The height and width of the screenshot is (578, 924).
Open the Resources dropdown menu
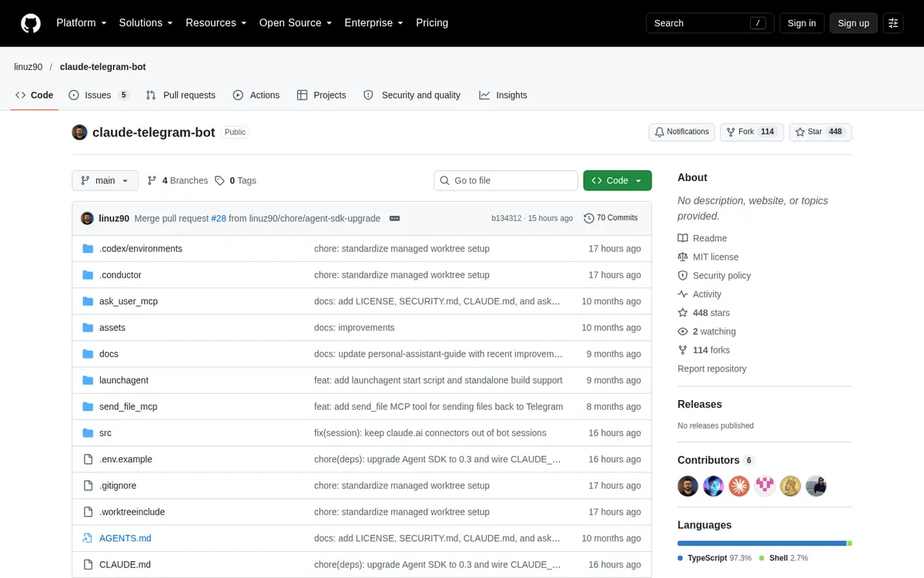tap(216, 23)
